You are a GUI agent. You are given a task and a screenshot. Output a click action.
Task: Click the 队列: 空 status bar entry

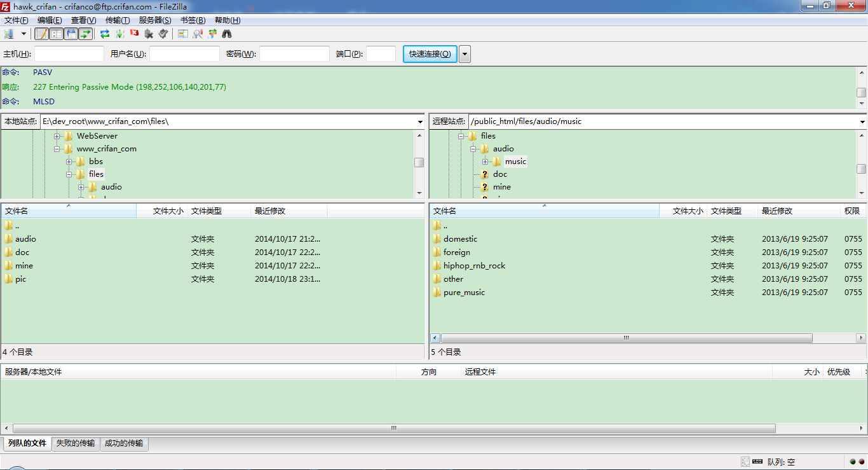[x=782, y=462]
